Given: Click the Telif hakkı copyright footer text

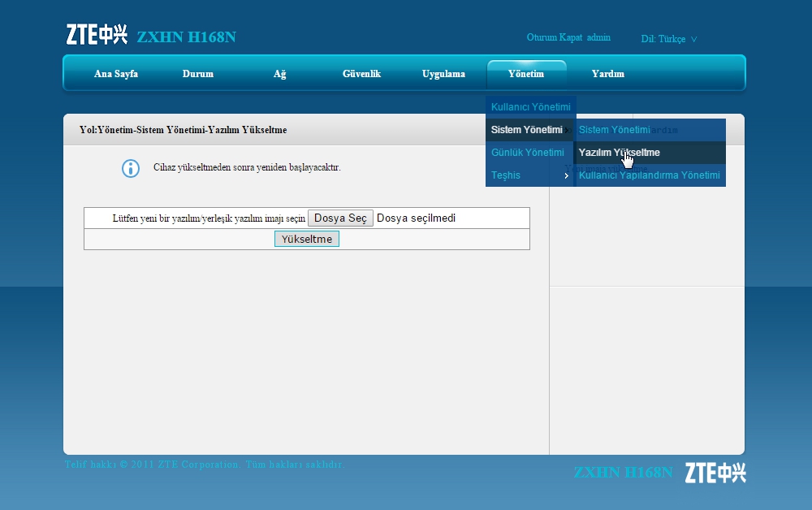Looking at the screenshot, I should coord(205,465).
